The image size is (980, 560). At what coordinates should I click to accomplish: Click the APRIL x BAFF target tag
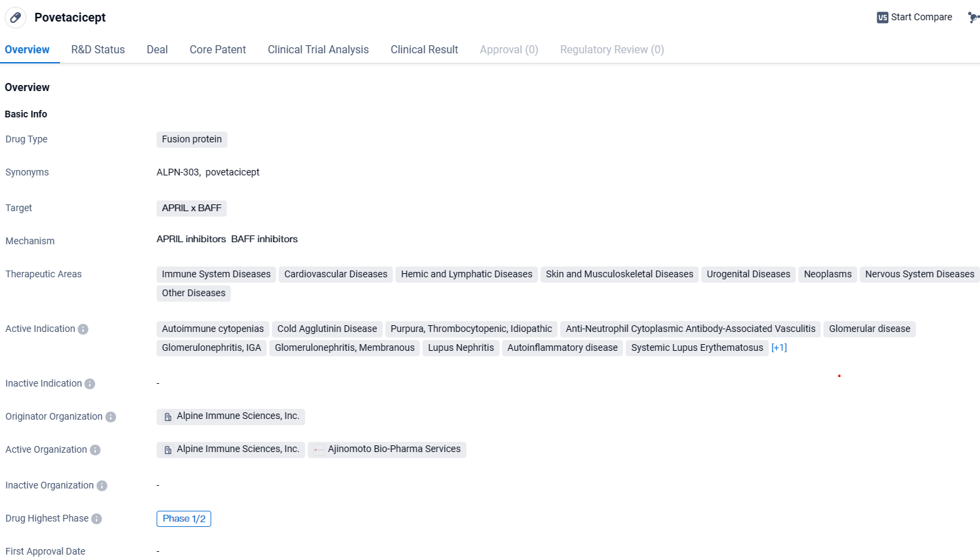[x=192, y=208]
